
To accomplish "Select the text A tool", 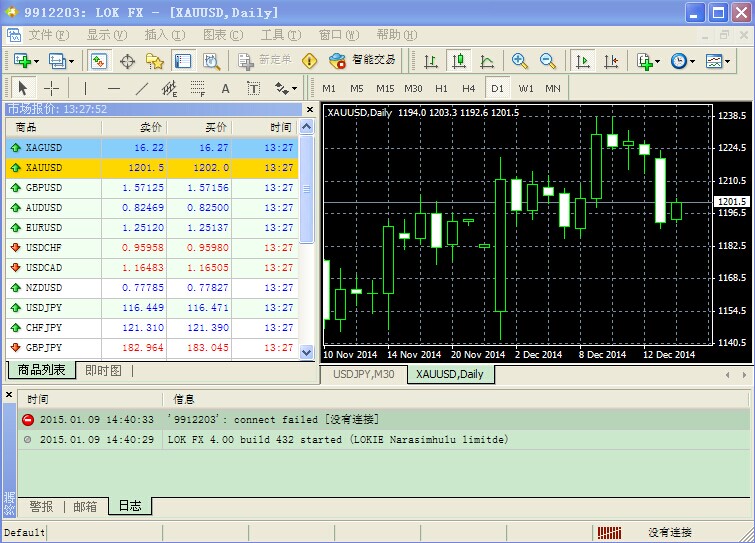I will tap(225, 89).
